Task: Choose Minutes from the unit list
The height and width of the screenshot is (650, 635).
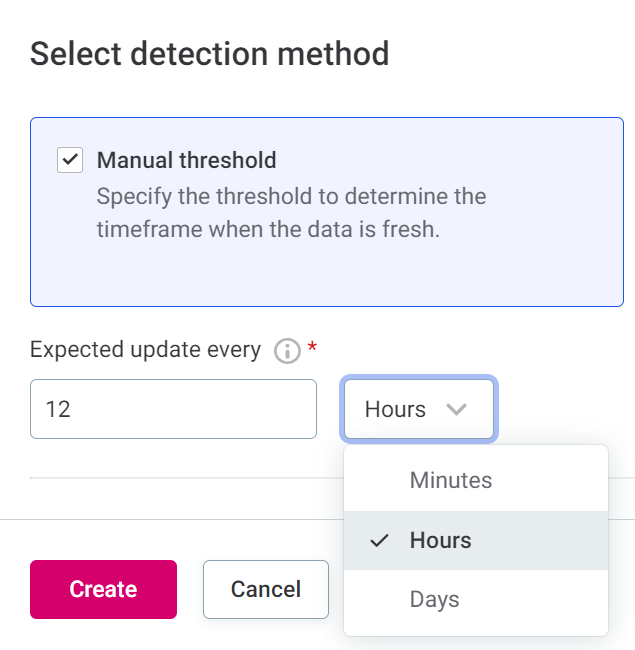Action: 475,480
